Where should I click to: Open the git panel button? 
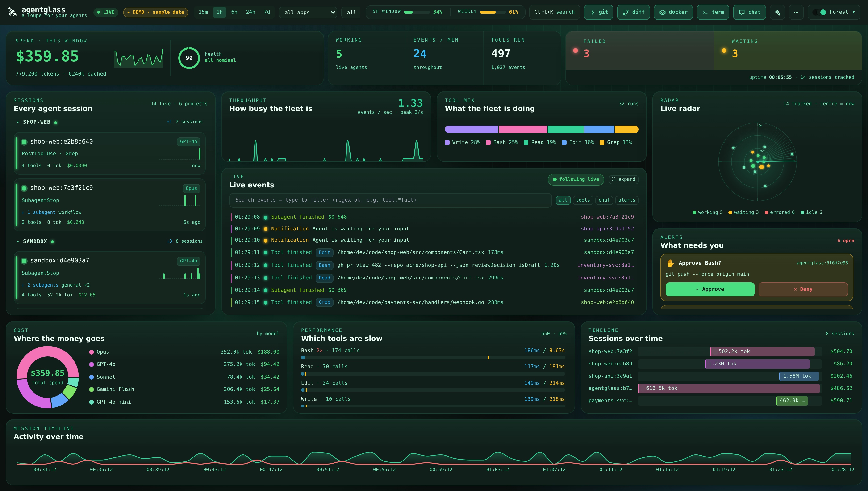tap(598, 12)
